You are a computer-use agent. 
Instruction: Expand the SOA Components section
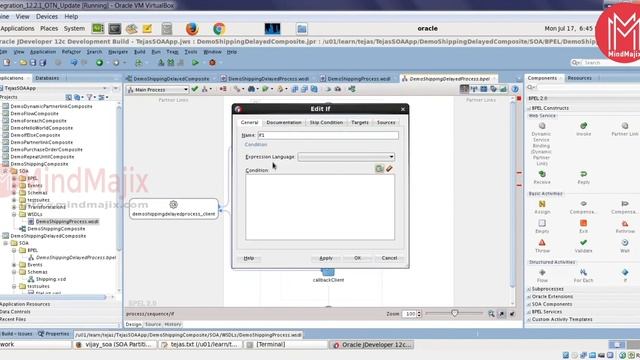coord(529,304)
